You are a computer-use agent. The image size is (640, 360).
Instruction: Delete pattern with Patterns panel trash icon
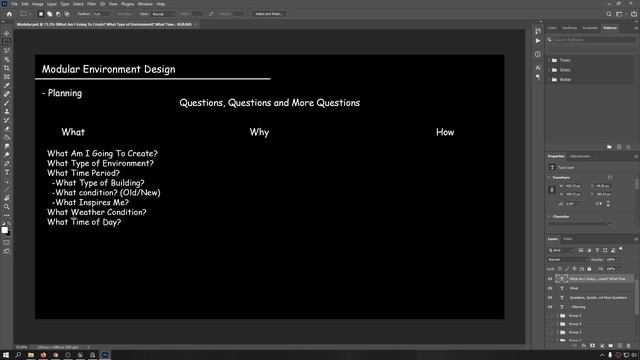click(629, 147)
